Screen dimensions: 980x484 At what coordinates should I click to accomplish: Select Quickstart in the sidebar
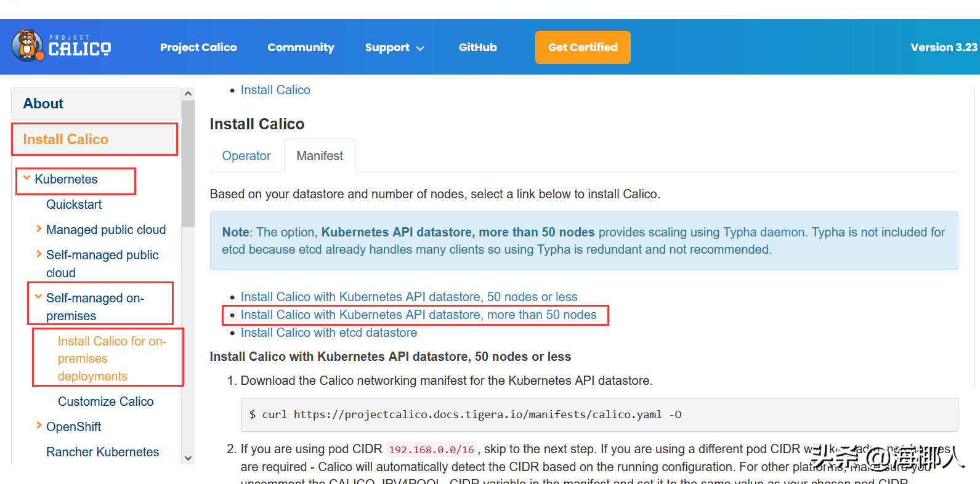point(74,204)
